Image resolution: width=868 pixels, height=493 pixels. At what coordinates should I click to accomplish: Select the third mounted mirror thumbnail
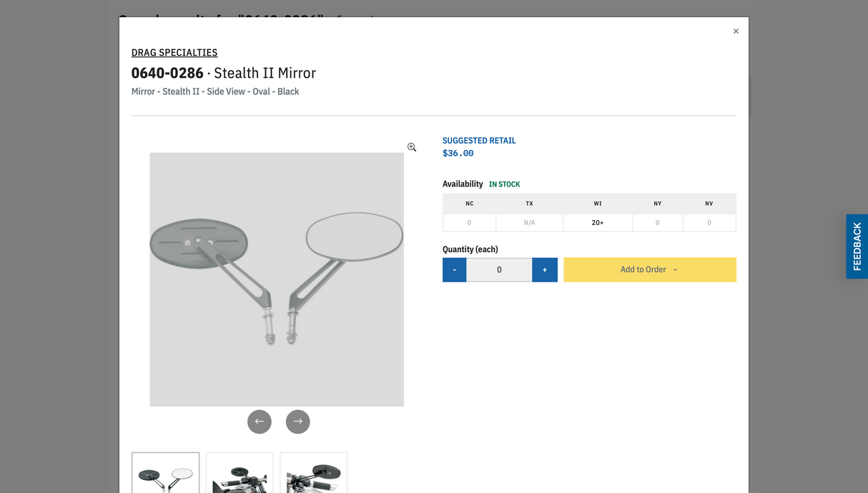point(314,472)
